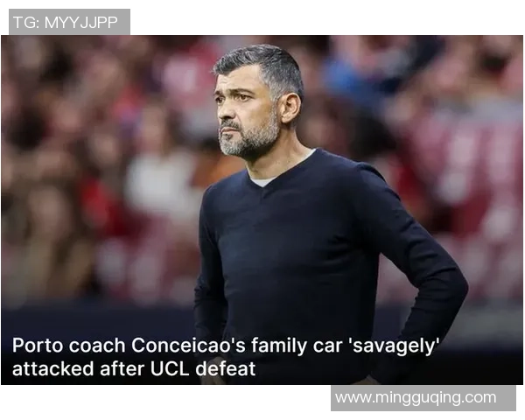Click the word Porto in the headline
This screenshot has width=525, height=420.
tap(38, 346)
